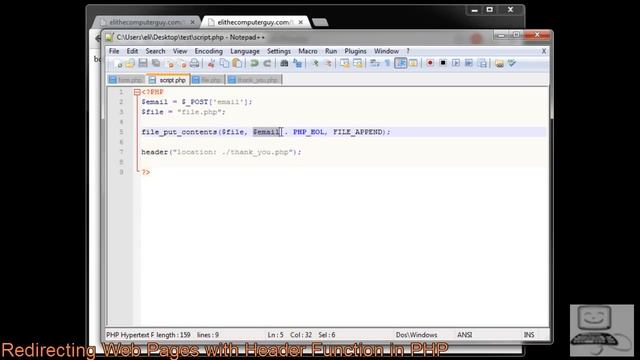Close the second Chrome tab

pyautogui.click(x=301, y=22)
